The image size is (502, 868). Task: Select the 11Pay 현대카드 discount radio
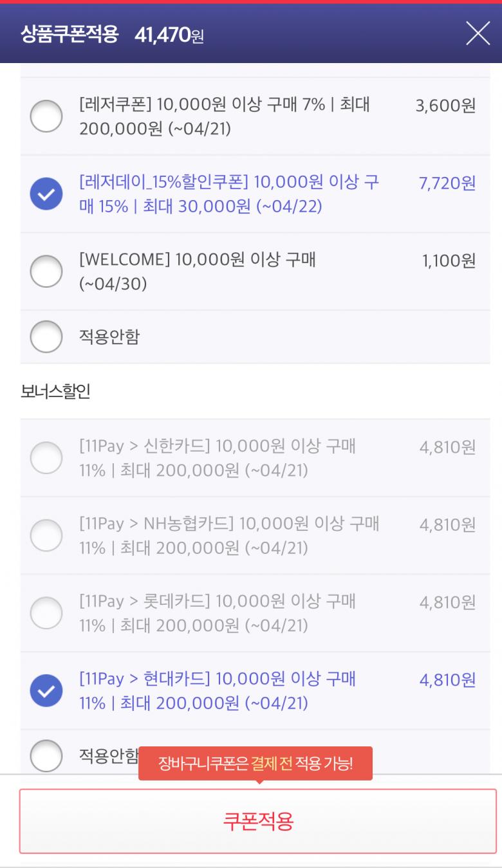[x=46, y=690]
